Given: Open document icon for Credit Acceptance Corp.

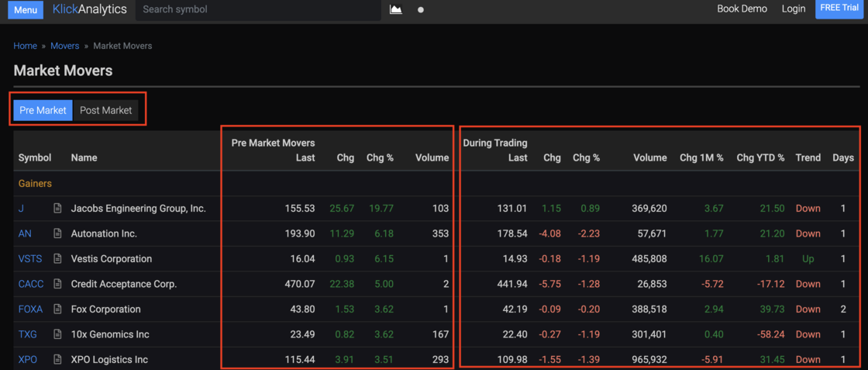Looking at the screenshot, I should pos(57,284).
